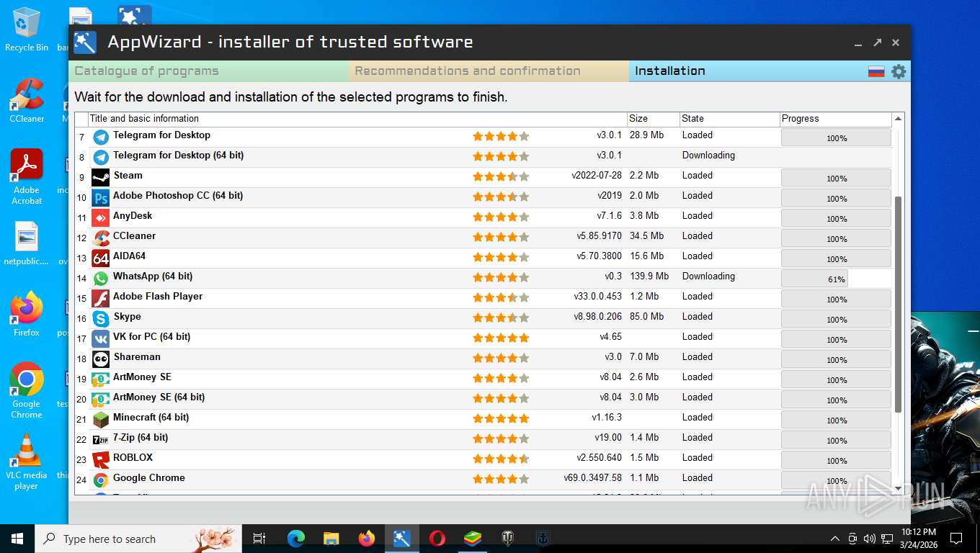The image size is (980, 553).
Task: Click the ROBLOX icon in the list
Action: 101,459
